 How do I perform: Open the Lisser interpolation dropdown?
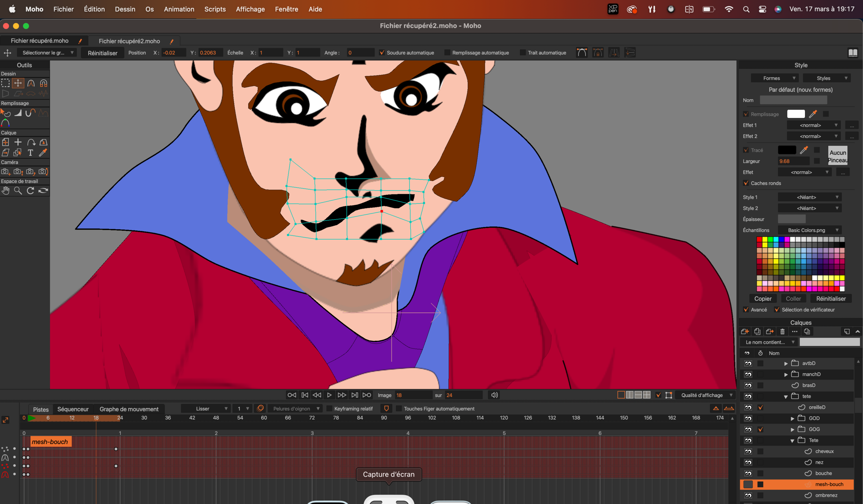coord(206,409)
